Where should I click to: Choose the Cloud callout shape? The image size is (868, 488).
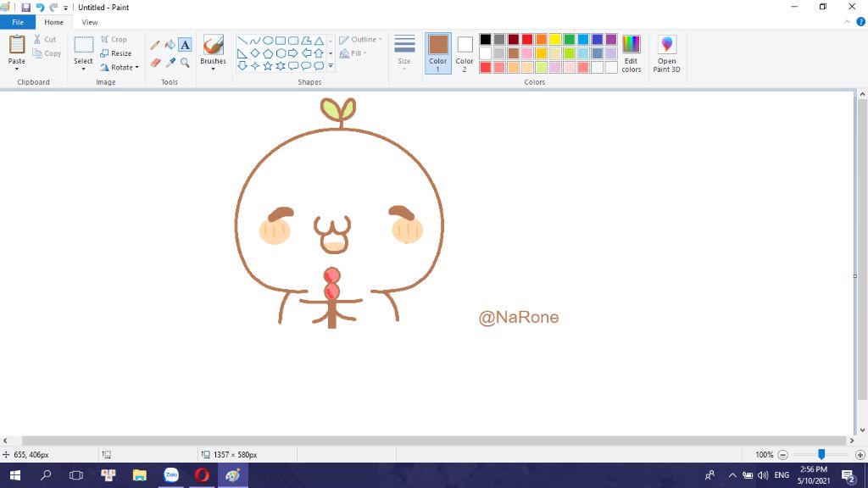pyautogui.click(x=319, y=66)
